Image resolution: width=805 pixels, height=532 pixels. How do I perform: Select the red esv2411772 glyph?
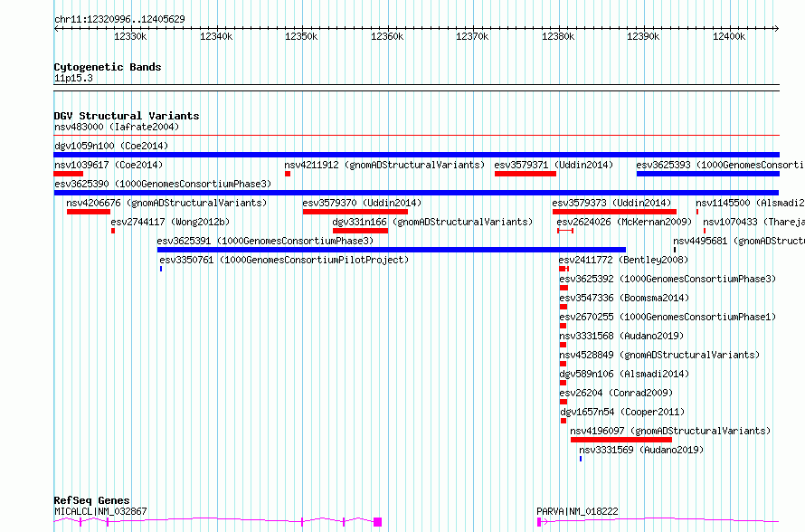[563, 269]
